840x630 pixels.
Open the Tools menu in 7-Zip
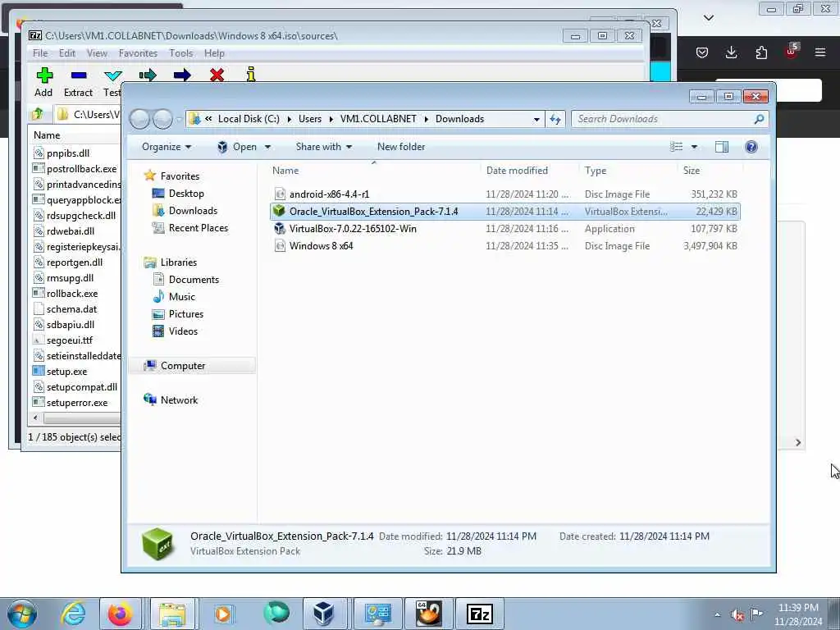[181, 53]
